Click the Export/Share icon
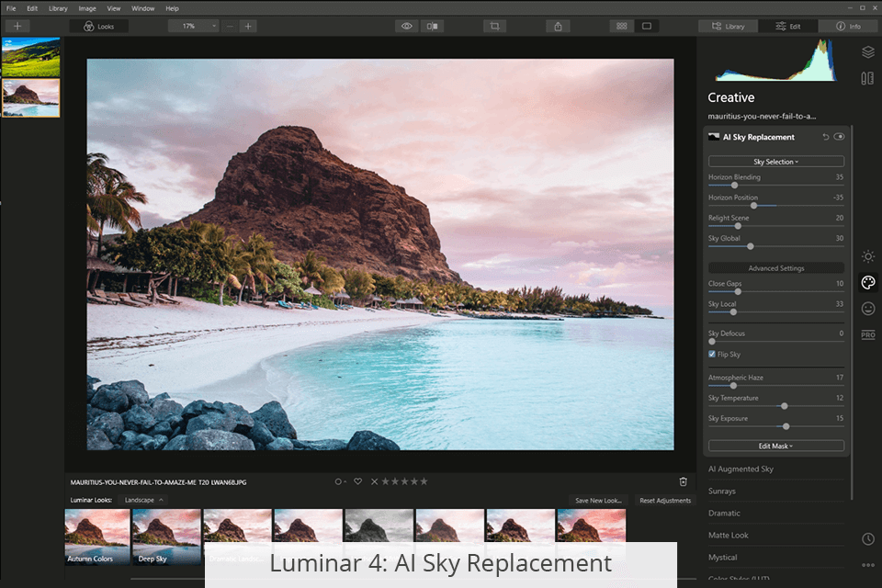Screen dimensions: 882x588 [x=558, y=26]
